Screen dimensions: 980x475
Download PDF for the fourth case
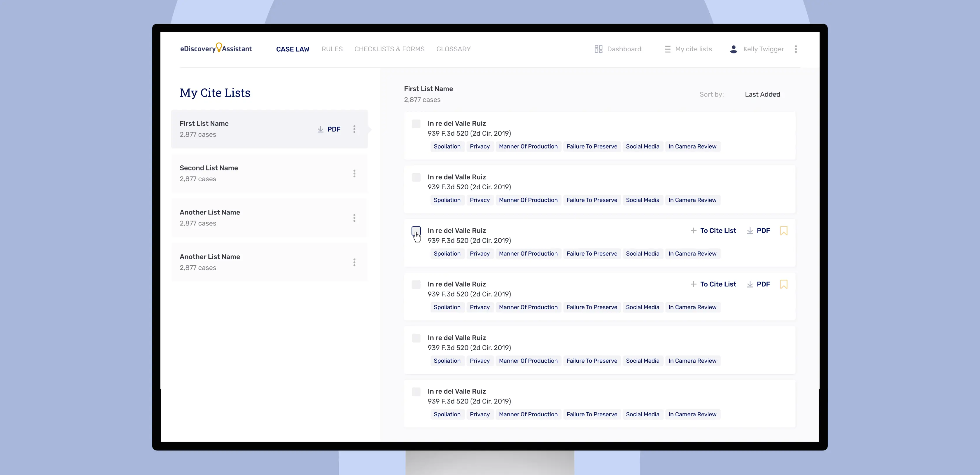759,284
